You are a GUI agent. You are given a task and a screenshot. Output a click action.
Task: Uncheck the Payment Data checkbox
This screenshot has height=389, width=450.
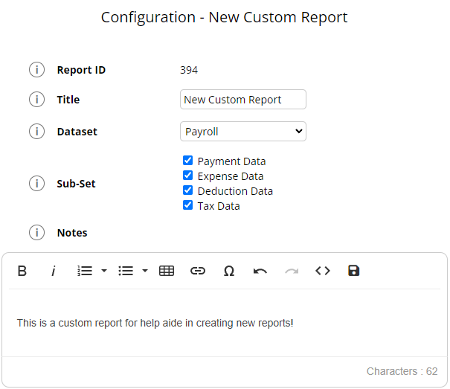(x=188, y=160)
